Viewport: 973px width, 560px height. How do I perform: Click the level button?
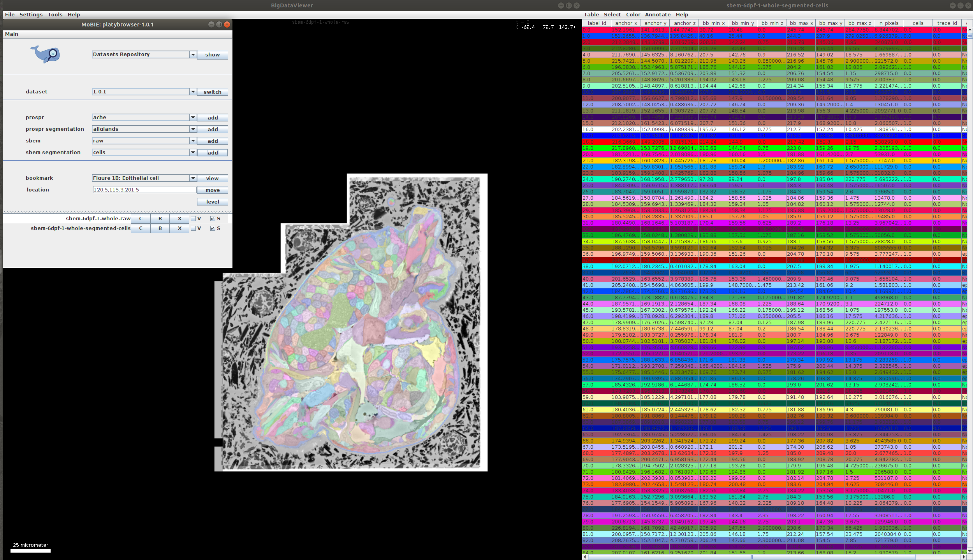(213, 202)
